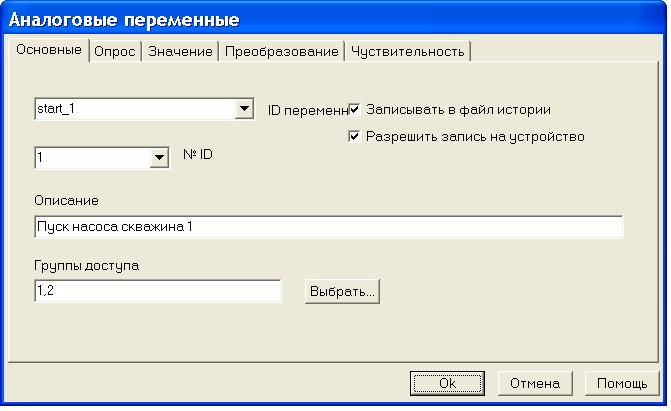The height and width of the screenshot is (411, 671).
Task: Click the Описание label text
Action: (x=65, y=202)
